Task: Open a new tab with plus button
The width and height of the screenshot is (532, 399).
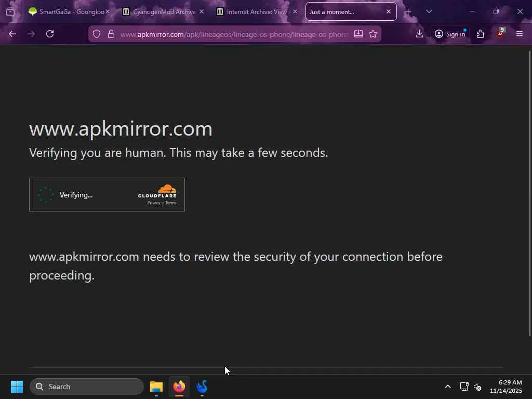Action: [x=408, y=12]
